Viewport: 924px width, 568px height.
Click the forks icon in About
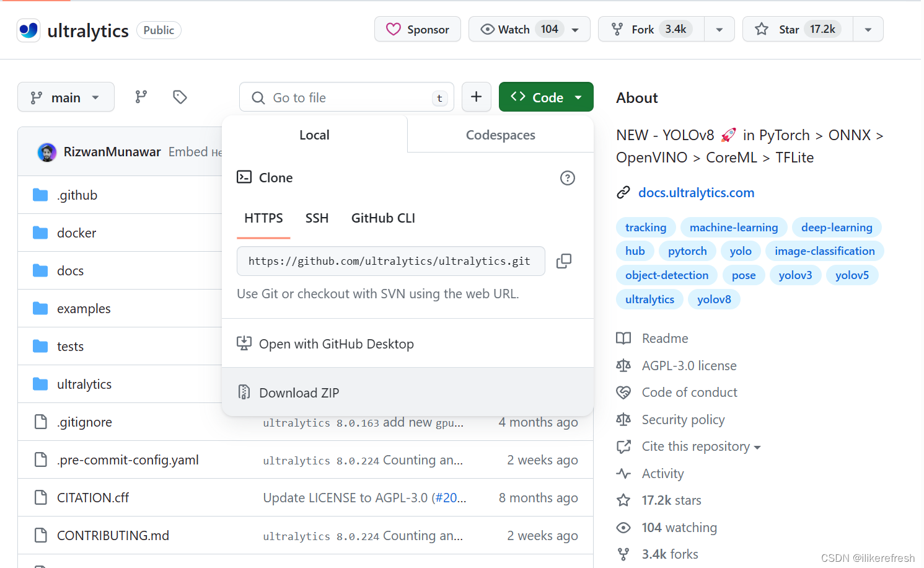pos(623,554)
